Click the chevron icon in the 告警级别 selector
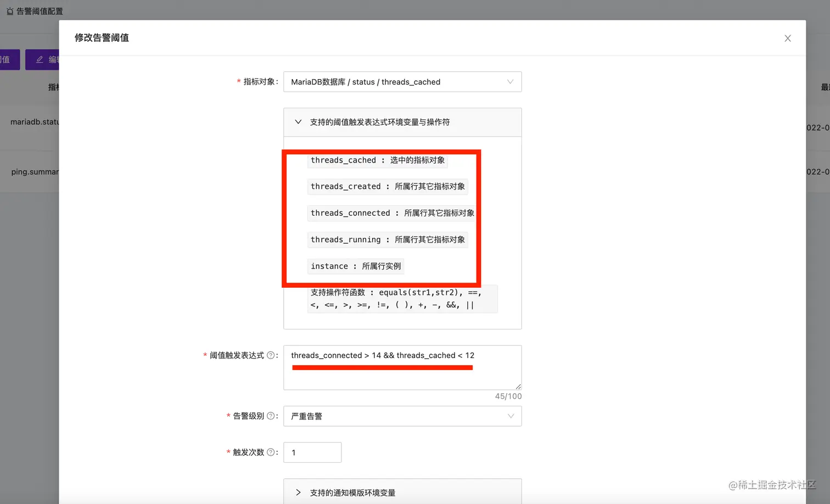 click(511, 416)
